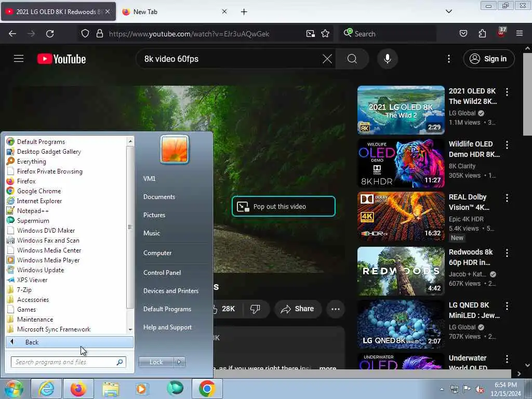Click Back in the Start menu

click(70, 342)
